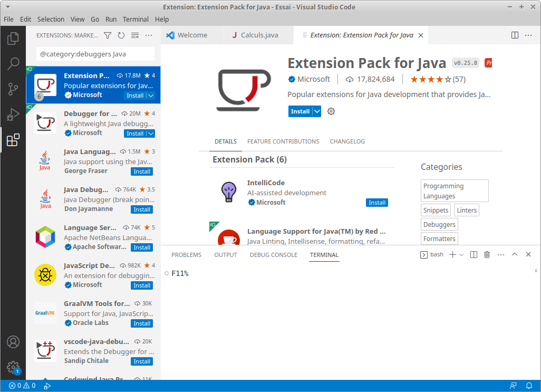Viewport: 541px width, 392px height.
Task: Install GraalVM Tools for Java
Action: [142, 323]
